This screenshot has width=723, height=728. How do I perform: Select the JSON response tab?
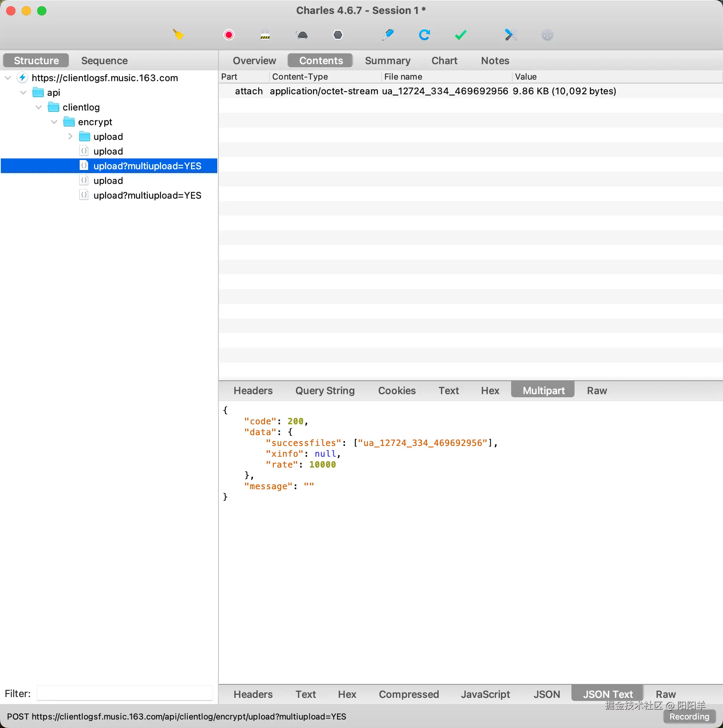point(546,694)
